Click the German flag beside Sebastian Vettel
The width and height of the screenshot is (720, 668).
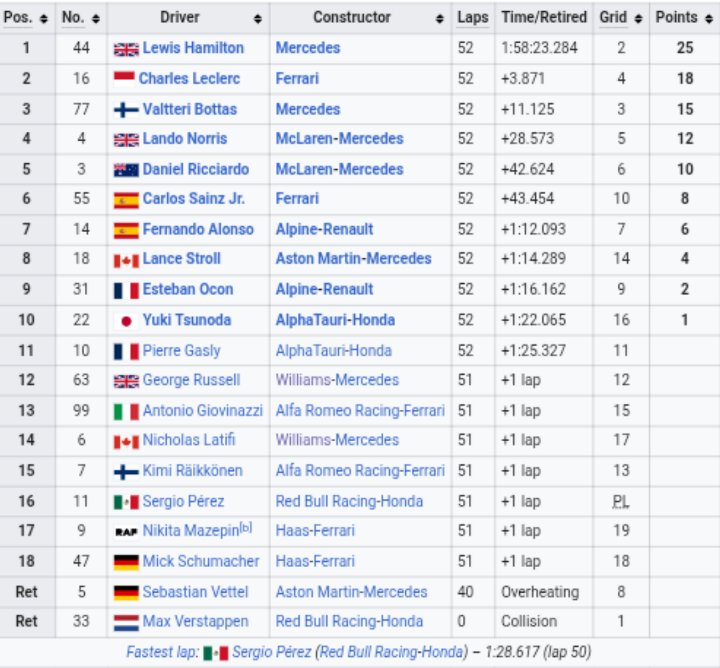126,593
